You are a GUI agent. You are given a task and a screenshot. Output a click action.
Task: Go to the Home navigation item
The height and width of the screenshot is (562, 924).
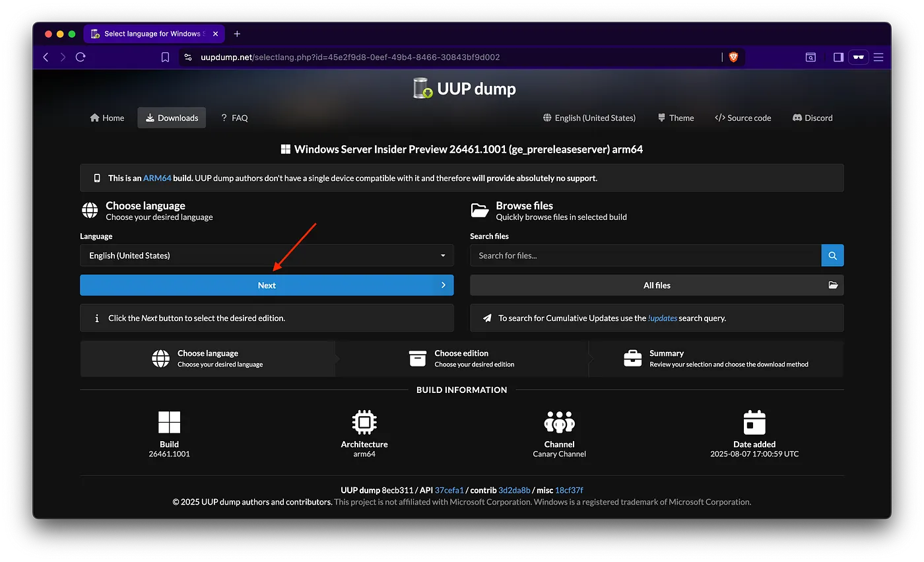pos(107,118)
